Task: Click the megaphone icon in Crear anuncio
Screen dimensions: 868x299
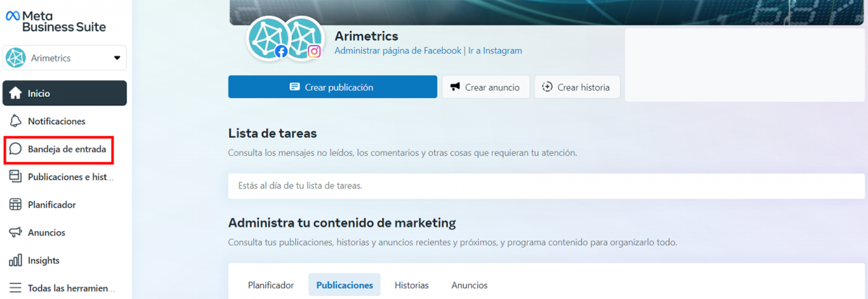Action: pyautogui.click(x=455, y=87)
